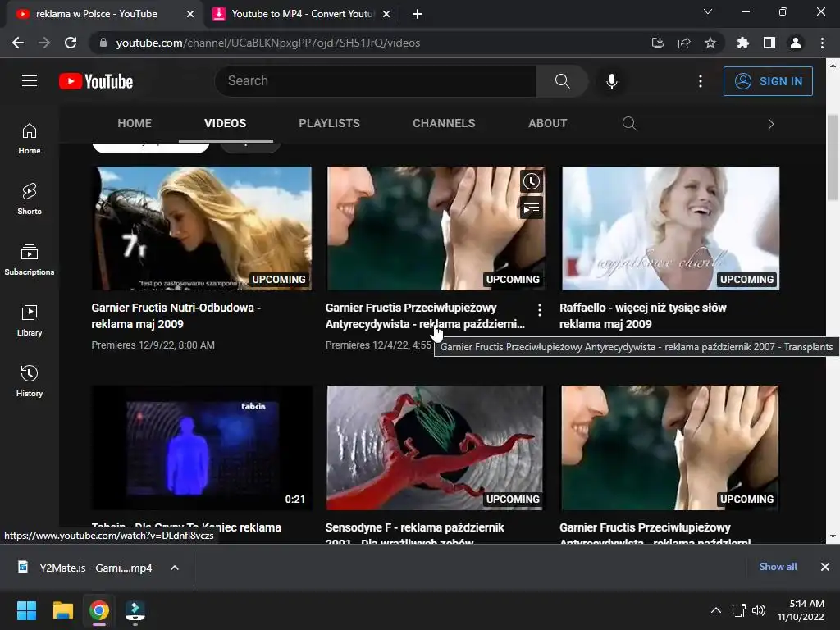Open YouTube settings three-dot menu

pyautogui.click(x=701, y=81)
